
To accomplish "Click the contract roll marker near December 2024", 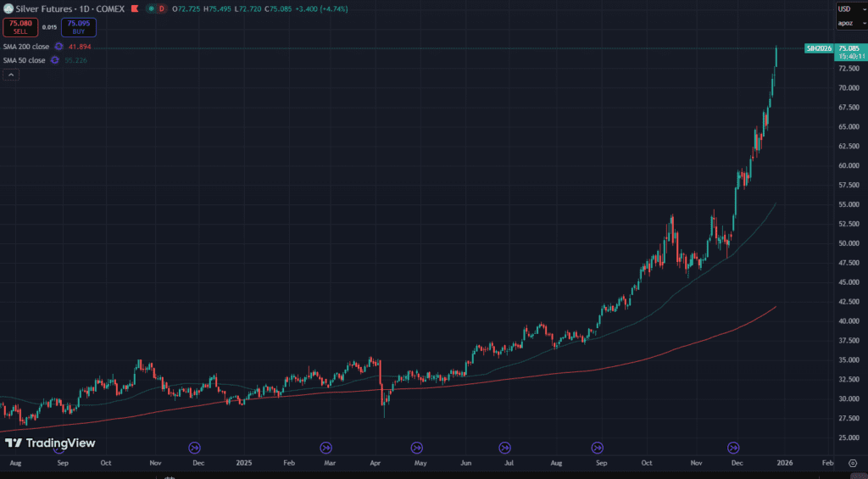I will pos(194,448).
